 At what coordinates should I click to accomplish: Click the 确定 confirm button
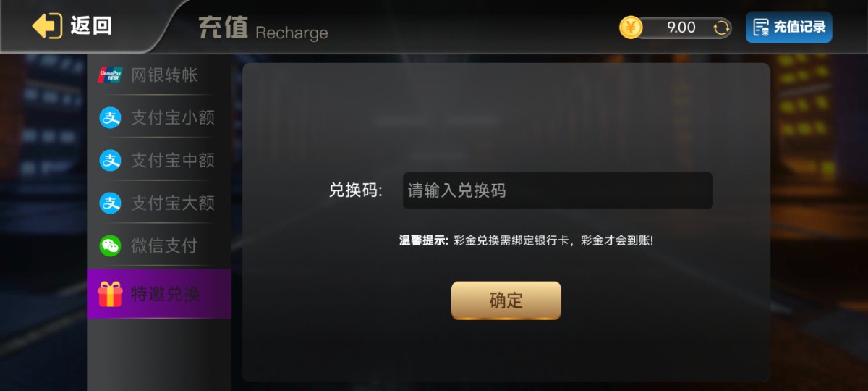tap(506, 300)
